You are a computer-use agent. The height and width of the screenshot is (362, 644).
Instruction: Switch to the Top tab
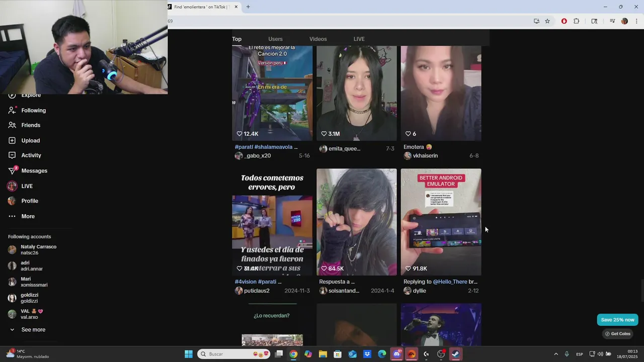(x=236, y=39)
